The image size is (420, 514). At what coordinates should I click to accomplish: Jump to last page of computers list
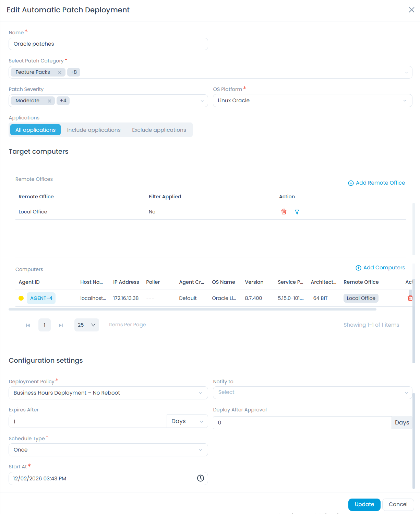[61, 325]
